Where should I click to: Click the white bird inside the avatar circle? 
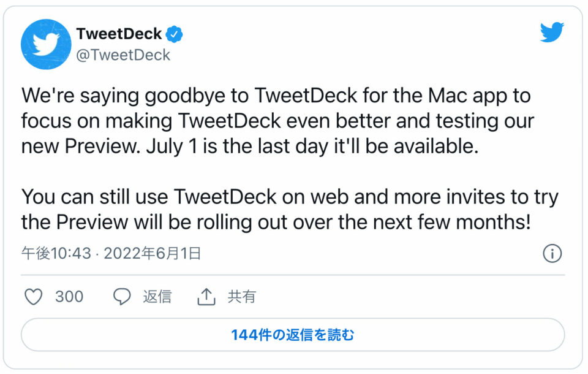(x=46, y=45)
